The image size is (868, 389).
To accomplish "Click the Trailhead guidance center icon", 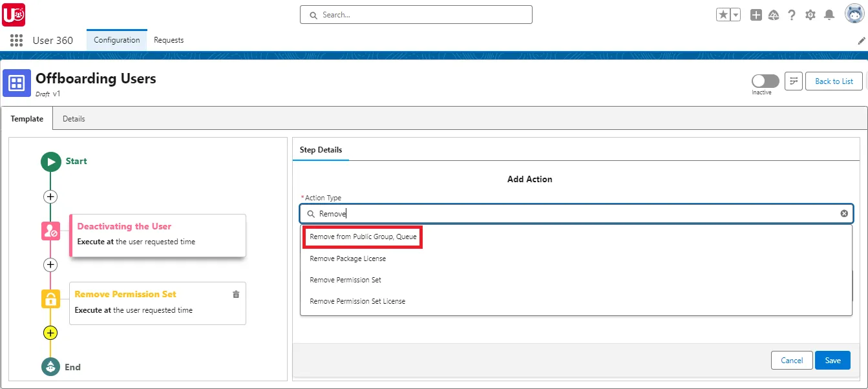I will point(774,14).
